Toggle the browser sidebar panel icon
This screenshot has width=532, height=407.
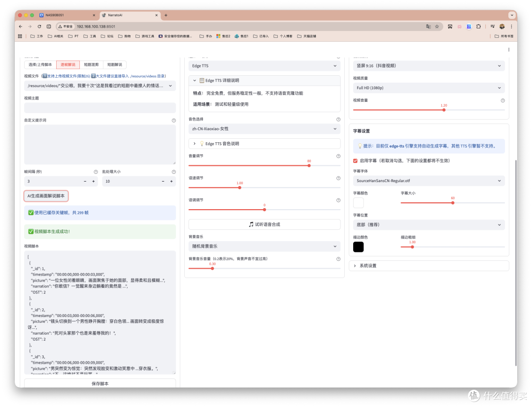point(49,27)
